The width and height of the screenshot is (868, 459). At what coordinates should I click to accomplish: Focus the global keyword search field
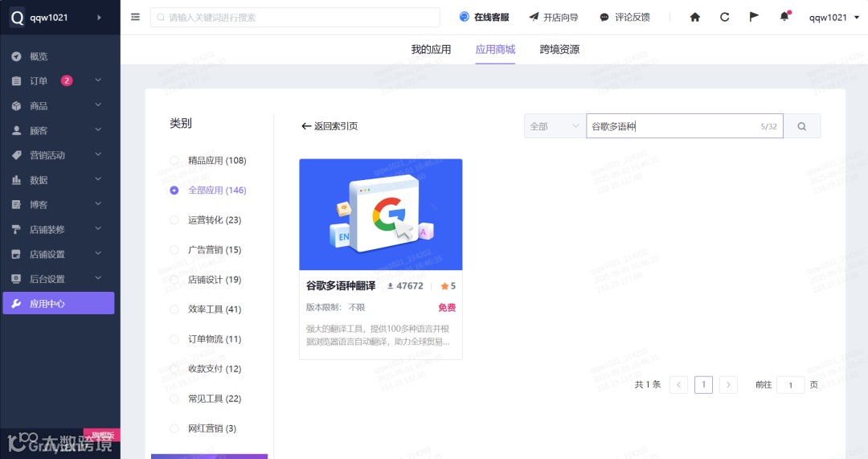click(x=295, y=17)
